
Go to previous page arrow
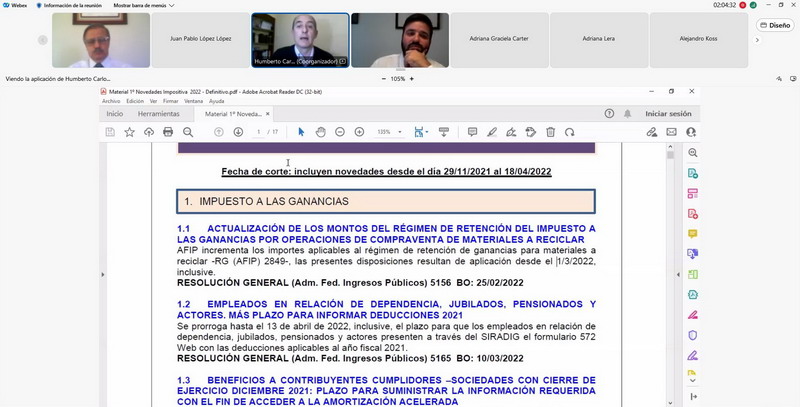click(x=218, y=132)
